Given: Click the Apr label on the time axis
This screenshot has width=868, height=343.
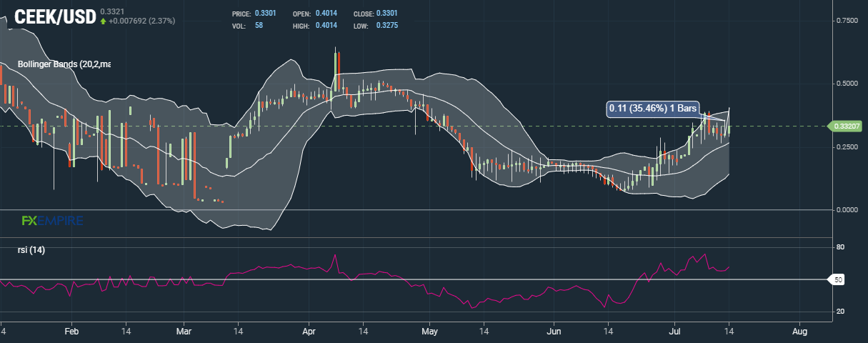Looking at the screenshot, I should point(309,332).
